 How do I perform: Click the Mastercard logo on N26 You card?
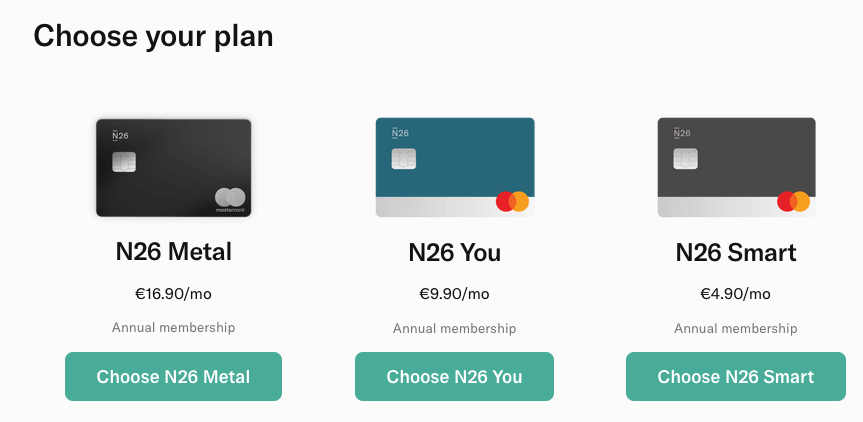point(512,201)
